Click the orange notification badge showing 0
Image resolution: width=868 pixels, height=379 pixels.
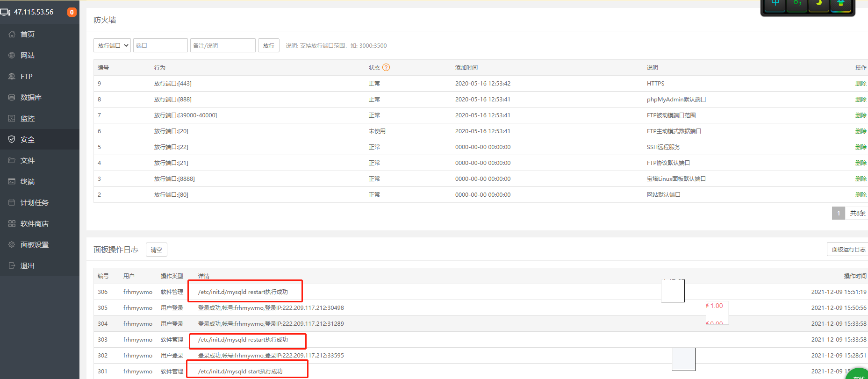[x=72, y=12]
